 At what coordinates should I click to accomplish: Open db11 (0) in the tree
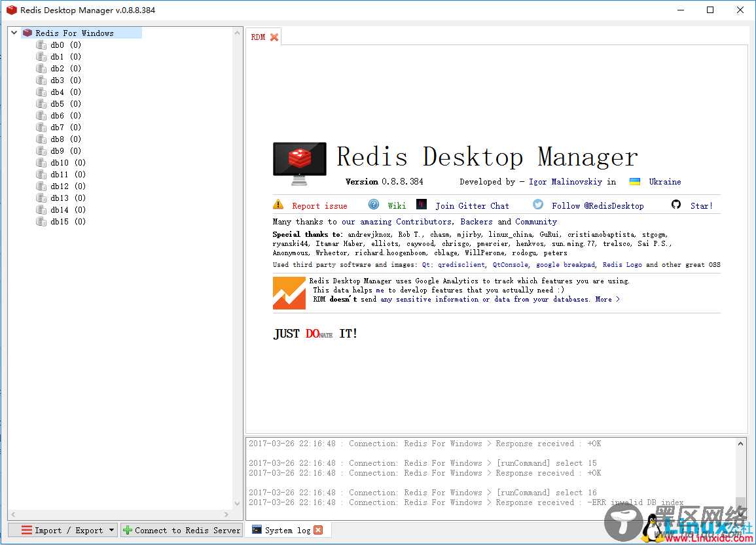pyautogui.click(x=68, y=175)
